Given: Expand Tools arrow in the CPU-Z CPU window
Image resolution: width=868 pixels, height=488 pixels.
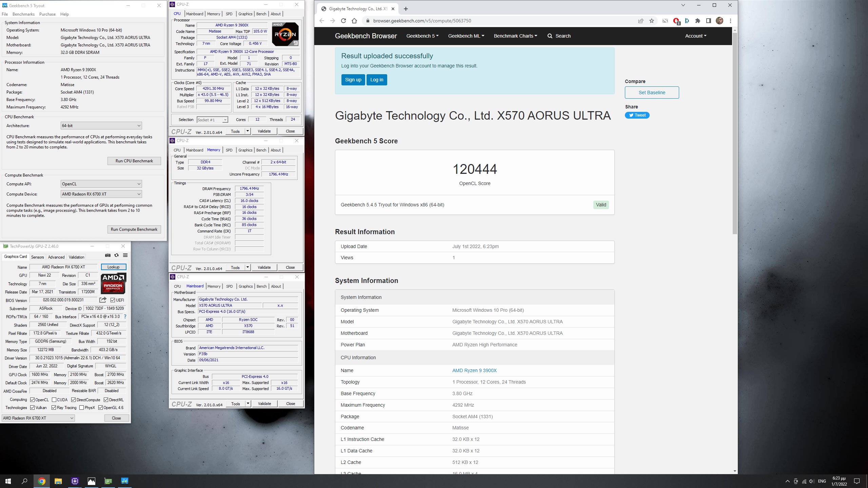Looking at the screenshot, I should (x=248, y=131).
